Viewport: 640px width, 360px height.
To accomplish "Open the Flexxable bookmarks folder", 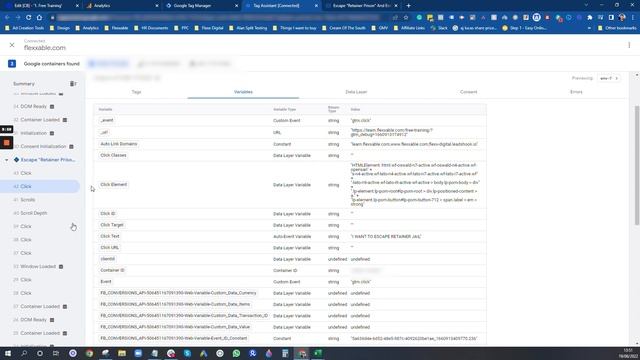I will (116, 28).
